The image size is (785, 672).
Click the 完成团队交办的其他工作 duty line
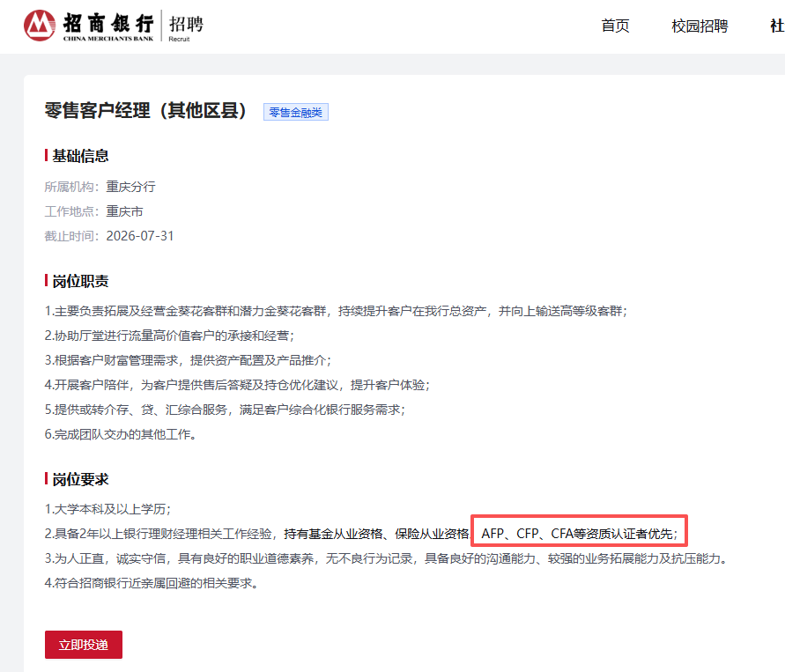(x=120, y=434)
